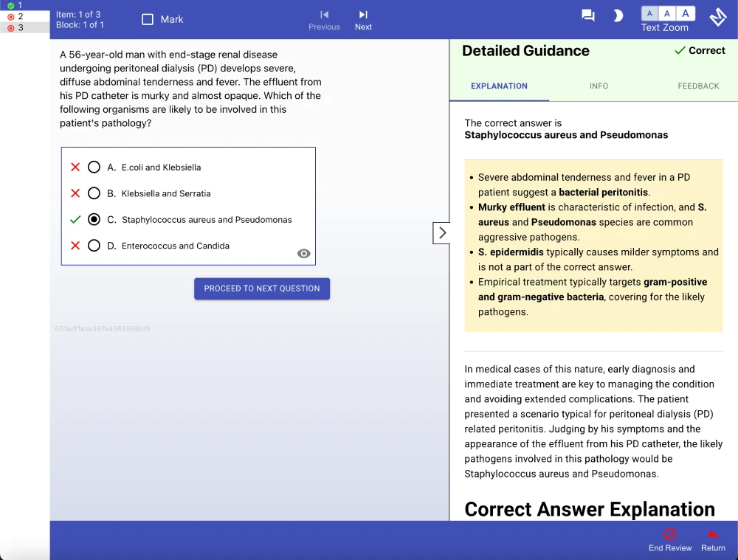Click the Correct status label
Viewport: 738px width, 560px height.
pyautogui.click(x=700, y=50)
